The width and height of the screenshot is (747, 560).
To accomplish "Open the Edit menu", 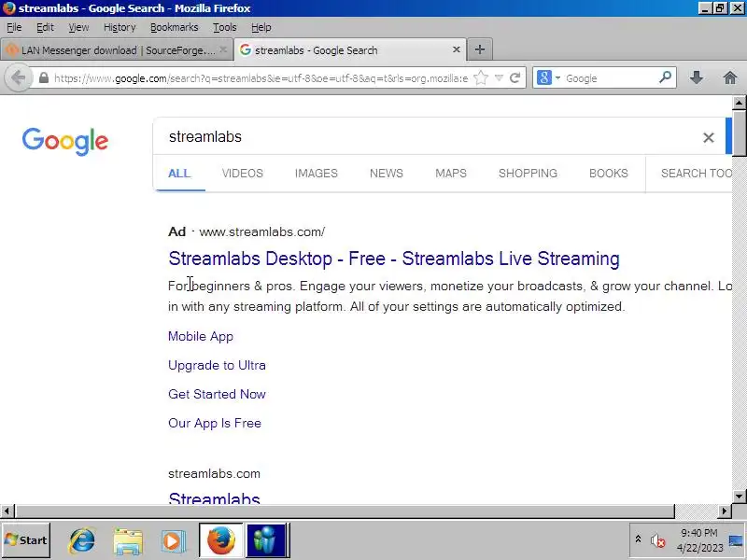I will click(45, 27).
